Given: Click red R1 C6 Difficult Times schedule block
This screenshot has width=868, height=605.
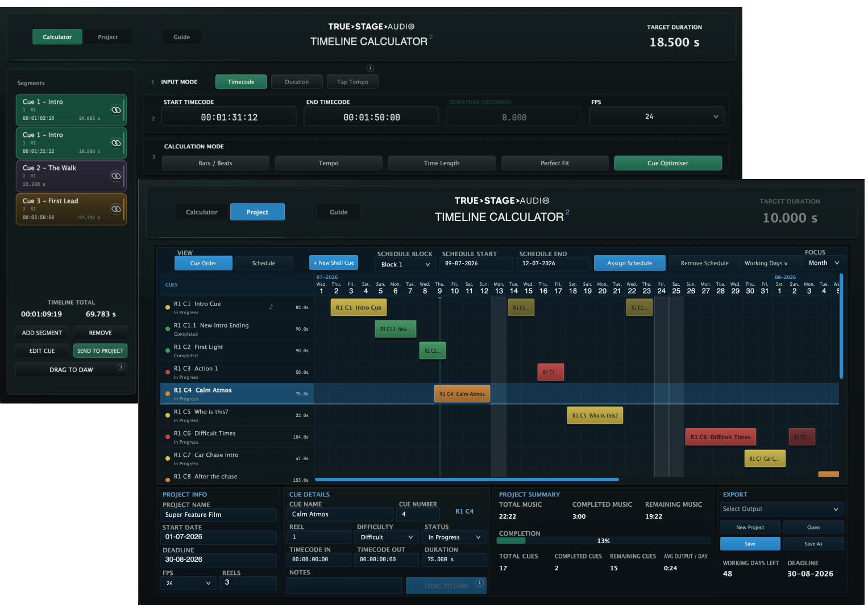Looking at the screenshot, I should 721,437.
